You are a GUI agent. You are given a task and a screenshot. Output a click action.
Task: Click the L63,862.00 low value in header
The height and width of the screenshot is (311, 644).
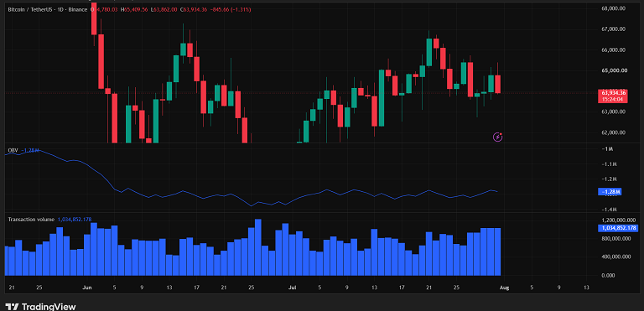click(x=164, y=9)
